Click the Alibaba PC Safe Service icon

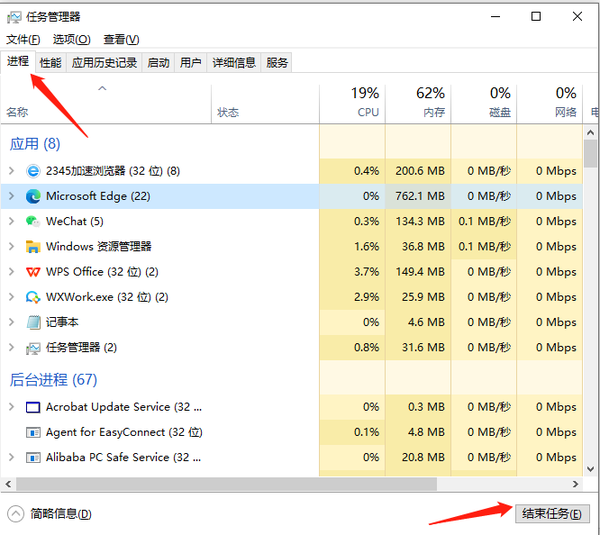pos(33,457)
